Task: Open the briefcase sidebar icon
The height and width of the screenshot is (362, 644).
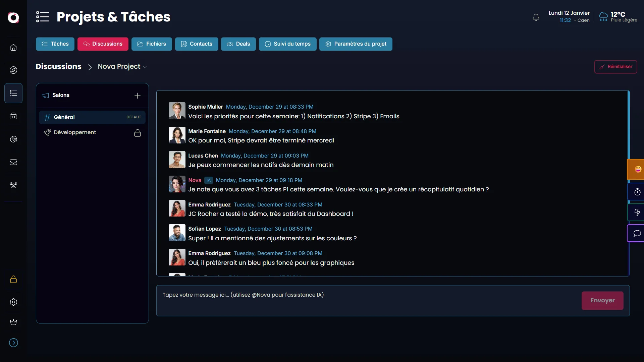Action: pos(13,116)
